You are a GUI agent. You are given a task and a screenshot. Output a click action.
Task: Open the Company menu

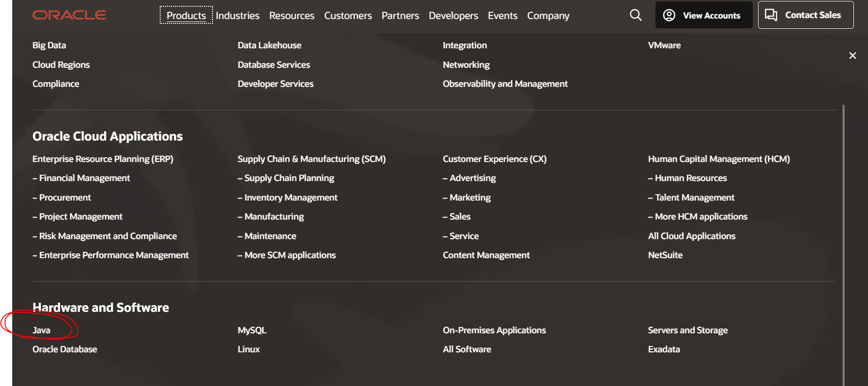click(548, 16)
